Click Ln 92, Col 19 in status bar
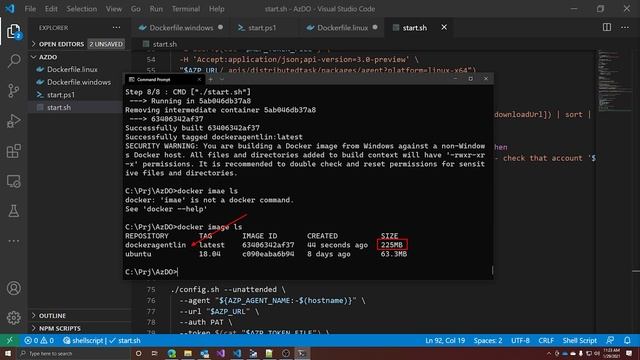This screenshot has height=360, width=640. tap(445, 340)
